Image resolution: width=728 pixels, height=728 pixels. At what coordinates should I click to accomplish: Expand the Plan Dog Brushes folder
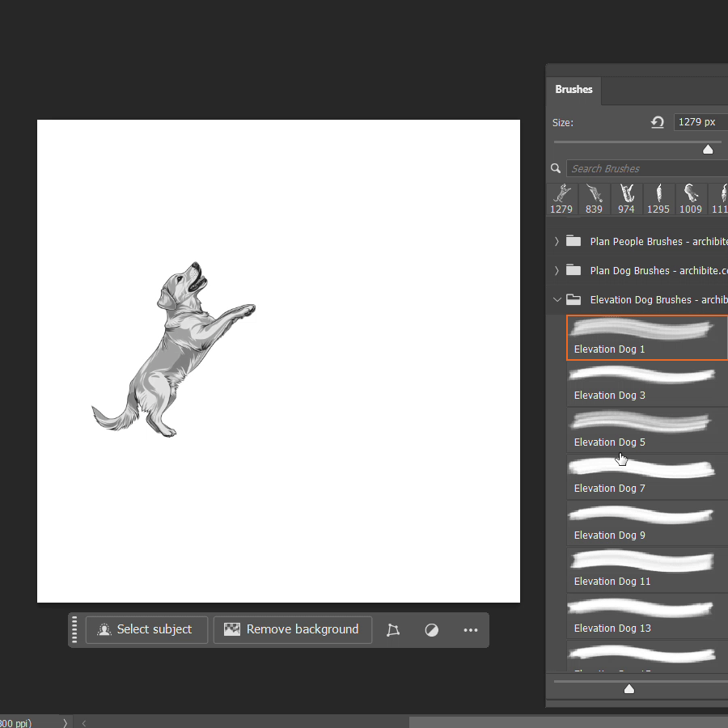[x=557, y=270]
